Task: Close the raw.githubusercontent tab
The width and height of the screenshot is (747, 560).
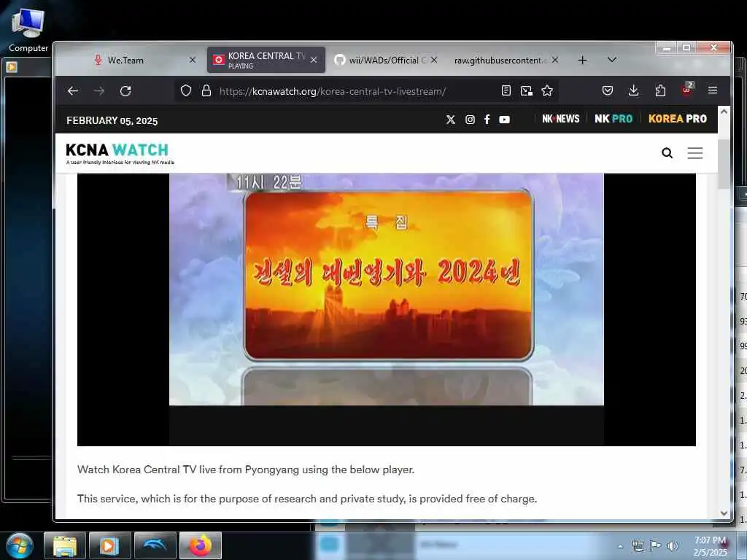Action: click(555, 60)
